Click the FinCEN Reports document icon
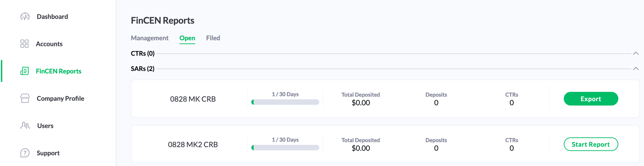 point(25,71)
